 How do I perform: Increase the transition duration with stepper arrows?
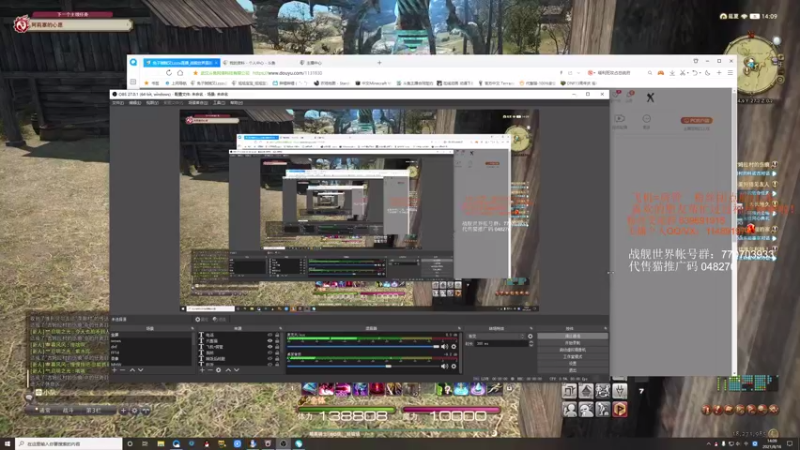[531, 342]
